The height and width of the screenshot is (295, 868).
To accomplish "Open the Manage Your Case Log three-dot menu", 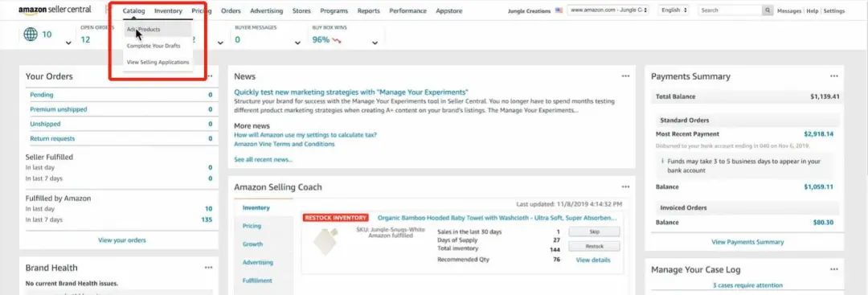I will pos(833,269).
